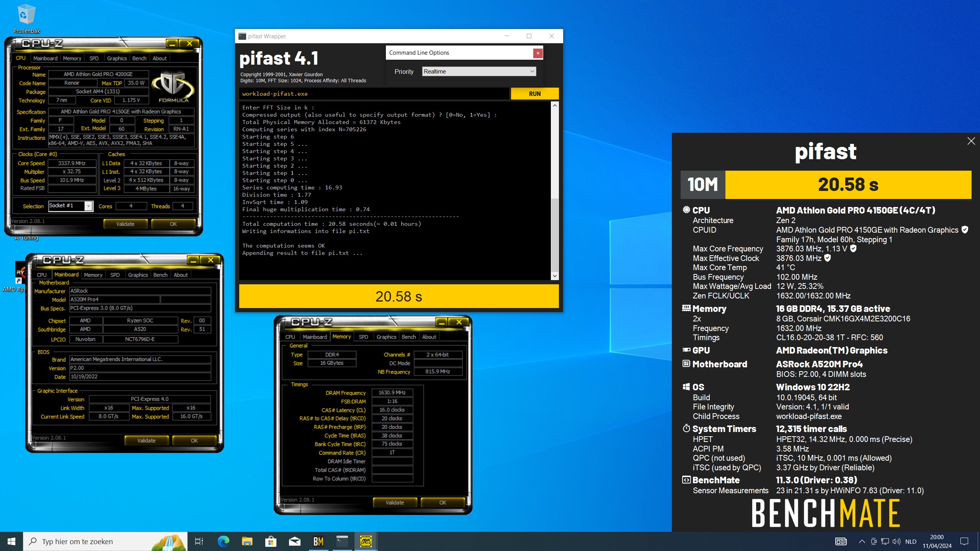Open the Mail app on the taskbar

coord(295,541)
